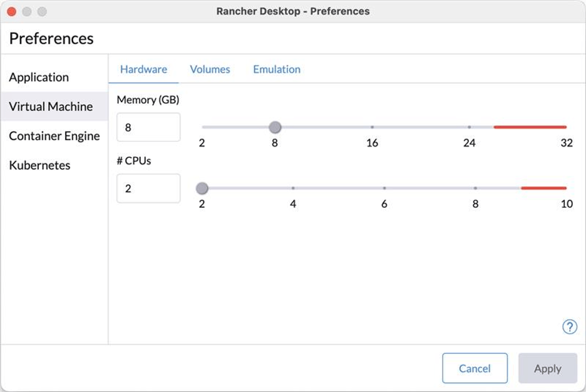Viewport: 586px width, 392px height.
Task: Set memory slider to the 16 mark
Action: 374,127
